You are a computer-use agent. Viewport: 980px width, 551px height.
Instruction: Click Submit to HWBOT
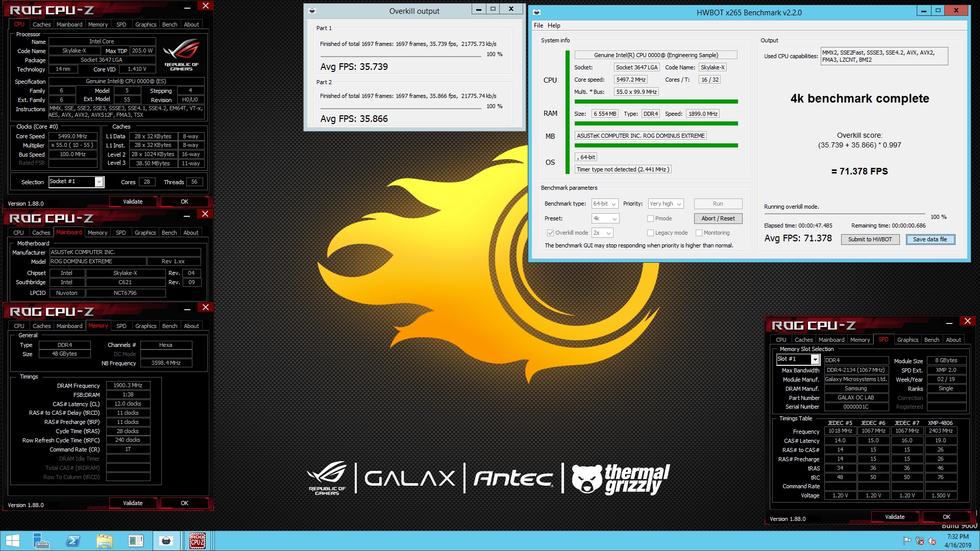870,239
